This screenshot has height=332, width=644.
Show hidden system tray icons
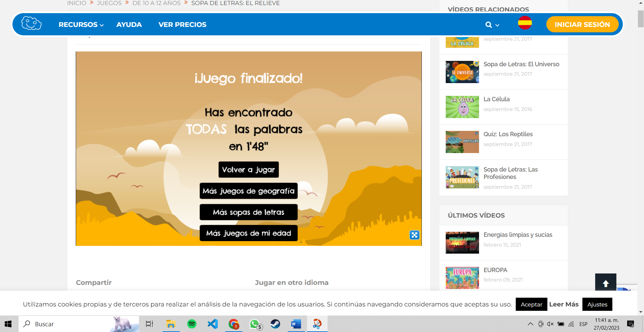click(x=530, y=324)
